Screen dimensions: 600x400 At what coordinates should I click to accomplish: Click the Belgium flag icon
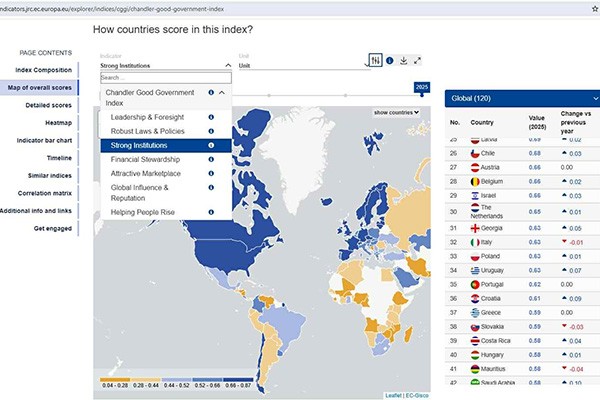(475, 181)
